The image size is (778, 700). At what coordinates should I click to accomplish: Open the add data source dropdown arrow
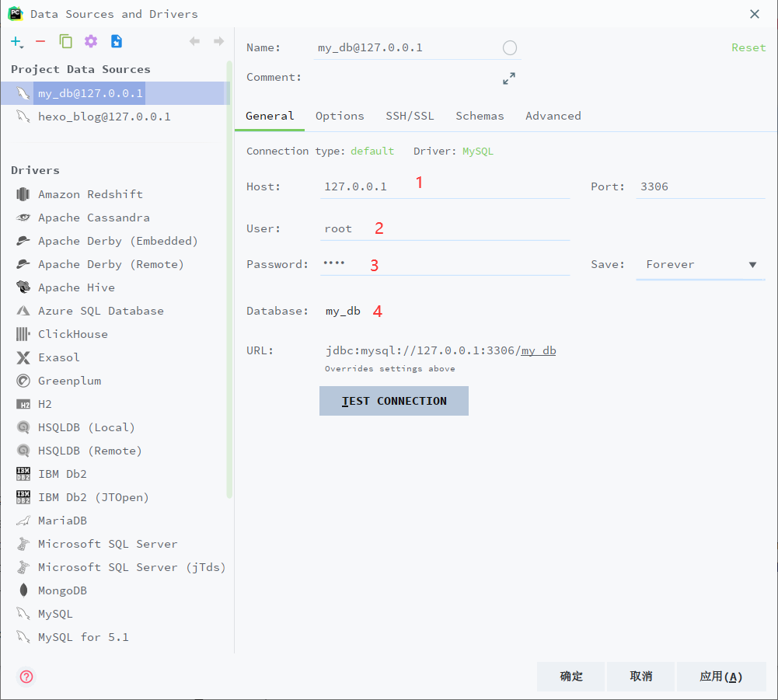pyautogui.click(x=22, y=46)
